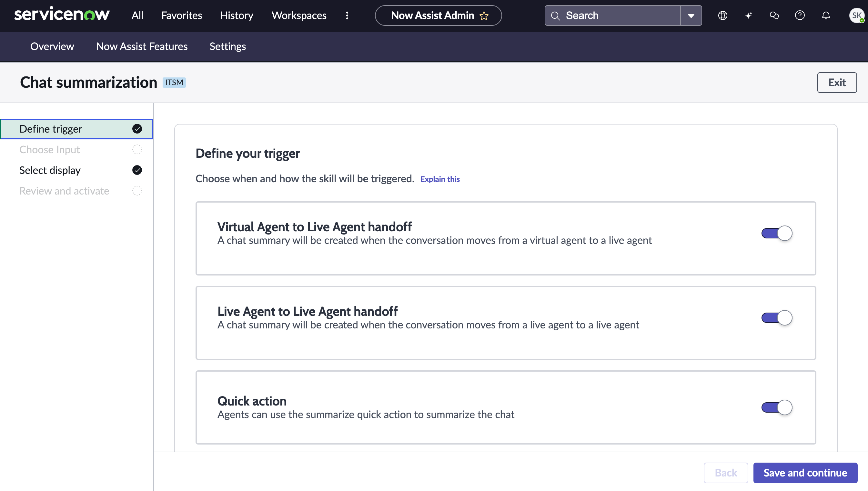Image resolution: width=868 pixels, height=491 pixels.
Task: Click the Now Assist Admin title pill
Action: point(438,15)
